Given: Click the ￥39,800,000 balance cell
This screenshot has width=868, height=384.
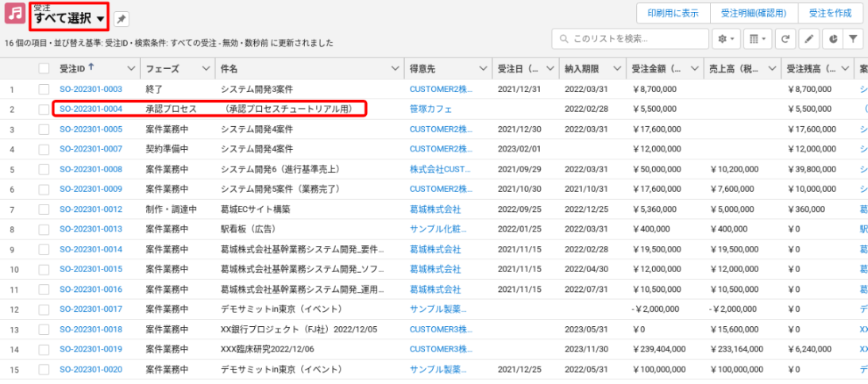Looking at the screenshot, I should [812, 169].
